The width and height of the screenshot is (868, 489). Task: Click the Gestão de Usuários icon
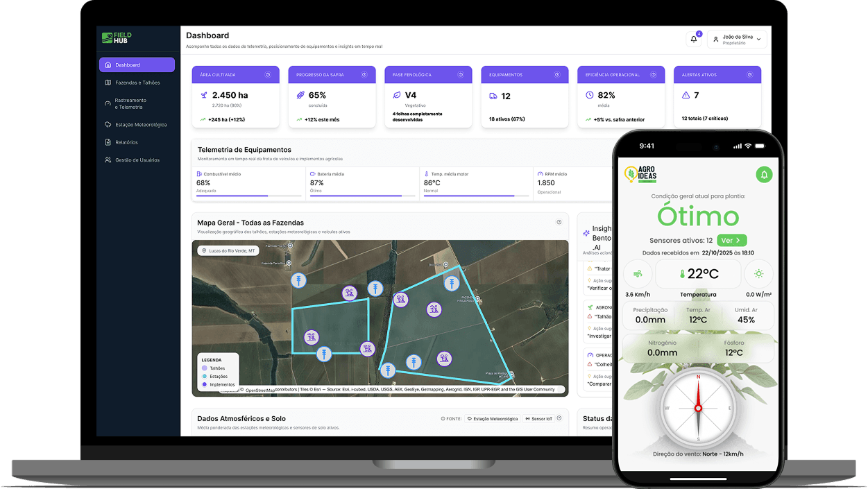(x=108, y=160)
